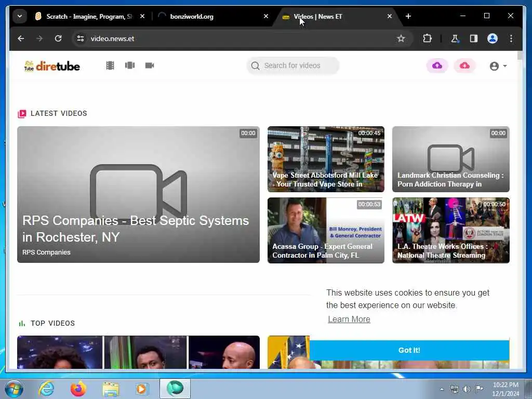
Task: Click the address bar URL video.news.et
Action: [112, 38]
